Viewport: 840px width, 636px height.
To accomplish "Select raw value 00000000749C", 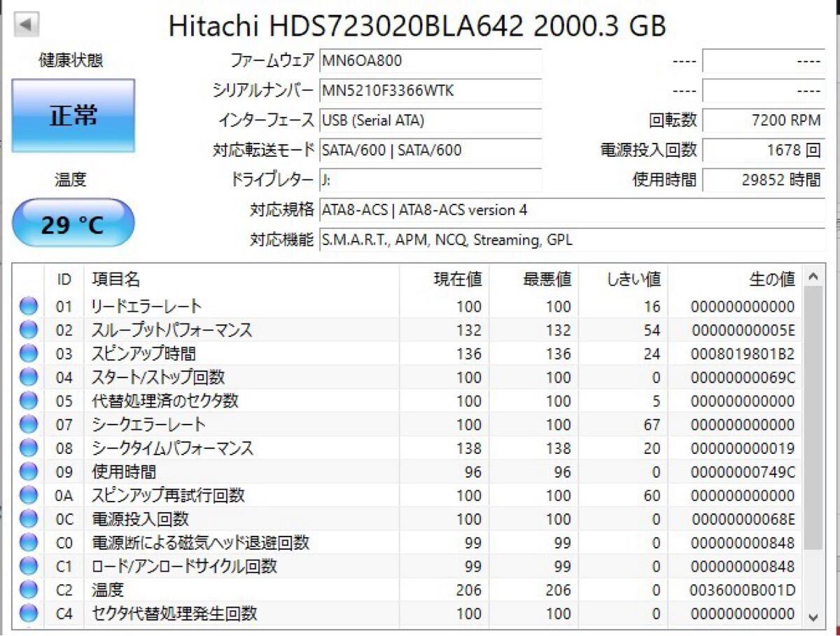I will pos(743,472).
